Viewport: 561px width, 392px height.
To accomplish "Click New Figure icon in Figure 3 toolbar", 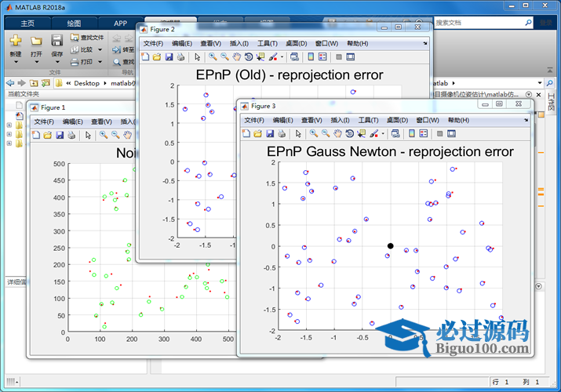I will [246, 133].
